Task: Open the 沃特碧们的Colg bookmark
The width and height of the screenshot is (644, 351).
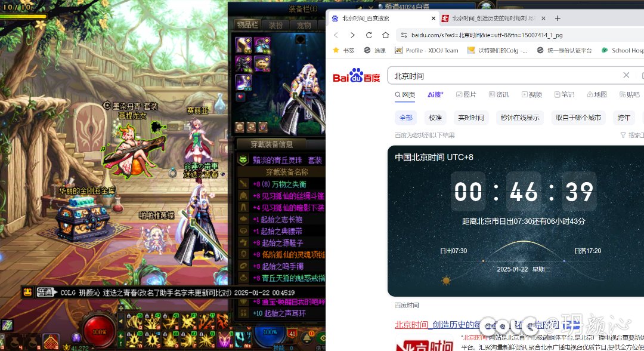Action: 497,50
